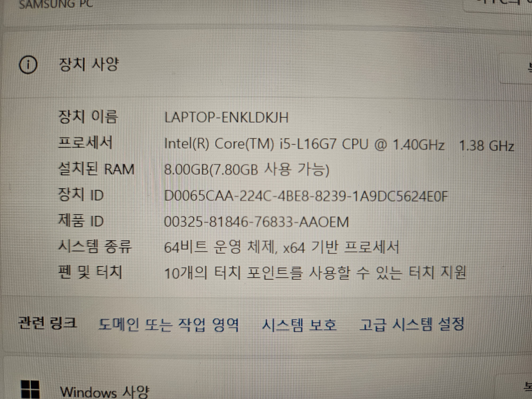The height and width of the screenshot is (399, 532).
Task: Click the device specifications info icon
Action: (x=28, y=64)
